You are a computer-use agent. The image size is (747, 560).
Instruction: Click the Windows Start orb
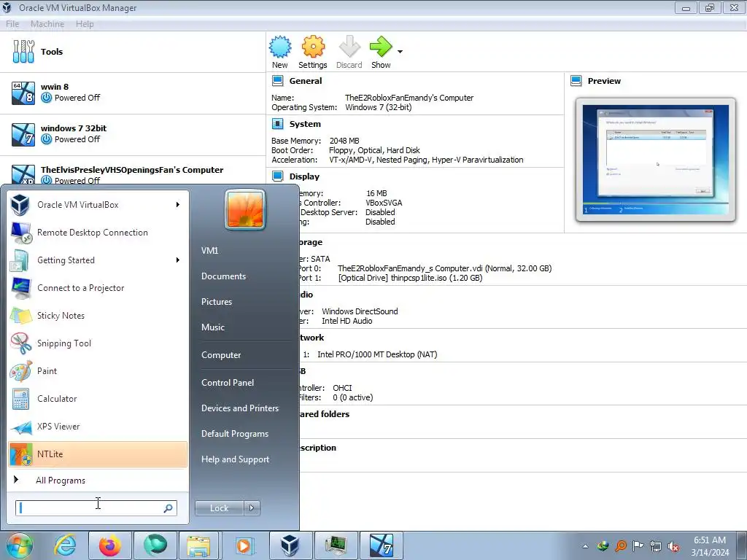coord(19,545)
